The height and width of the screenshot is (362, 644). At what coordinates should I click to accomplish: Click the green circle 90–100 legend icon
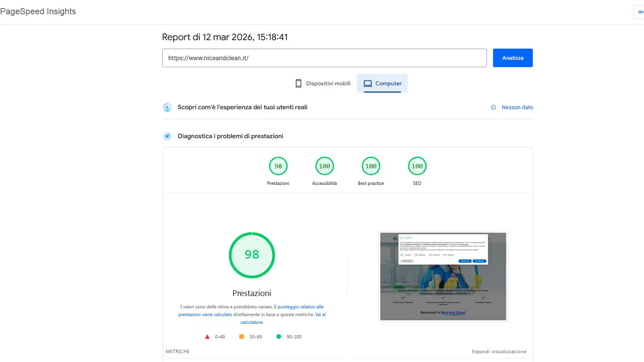279,337
